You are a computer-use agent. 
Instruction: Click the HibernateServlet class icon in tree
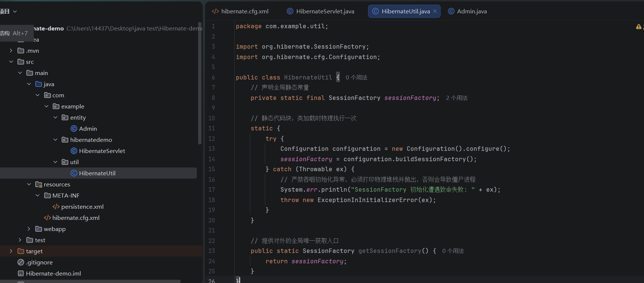[74, 151]
